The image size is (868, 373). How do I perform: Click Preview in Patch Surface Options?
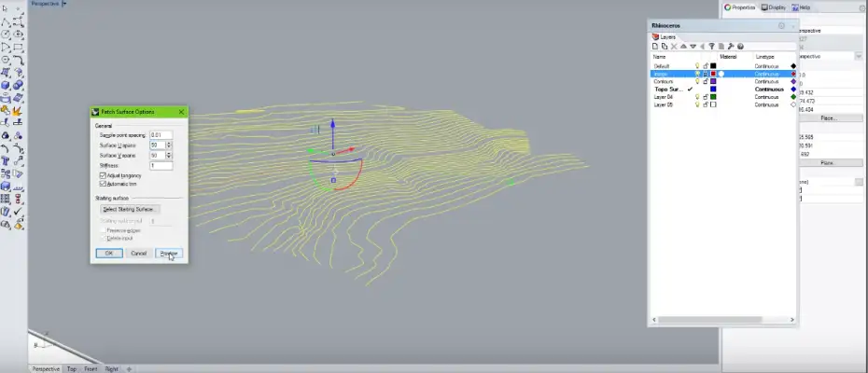tap(168, 253)
